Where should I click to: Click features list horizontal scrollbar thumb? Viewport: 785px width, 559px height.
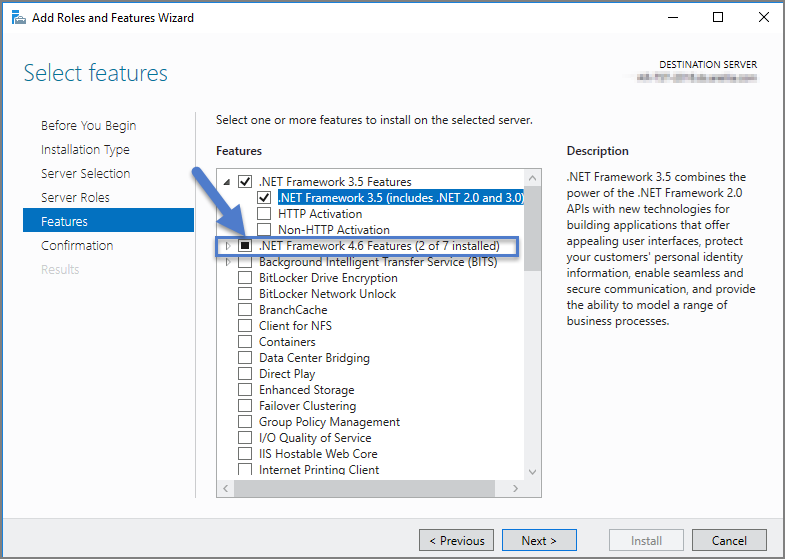point(364,488)
